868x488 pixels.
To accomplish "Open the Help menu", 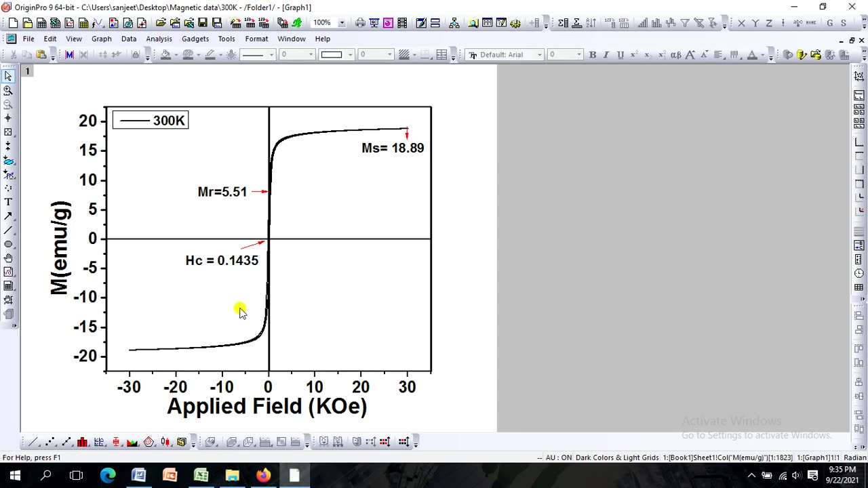I will click(x=323, y=39).
